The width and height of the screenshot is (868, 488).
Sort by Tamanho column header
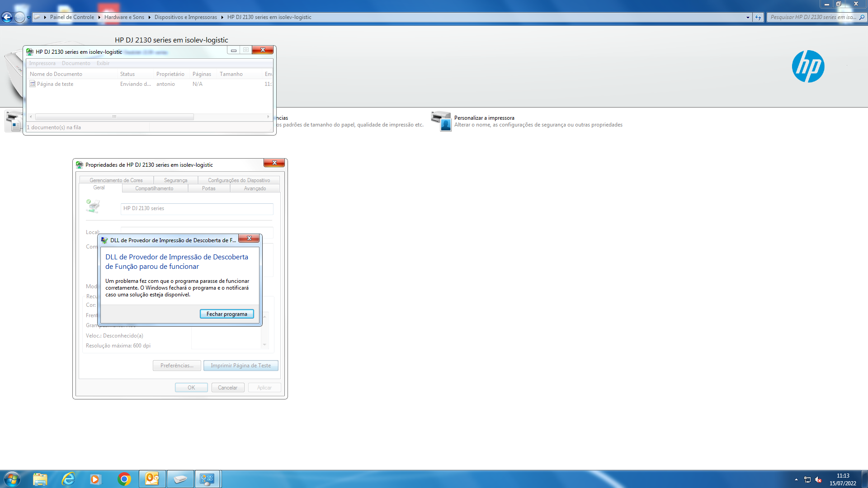click(239, 74)
